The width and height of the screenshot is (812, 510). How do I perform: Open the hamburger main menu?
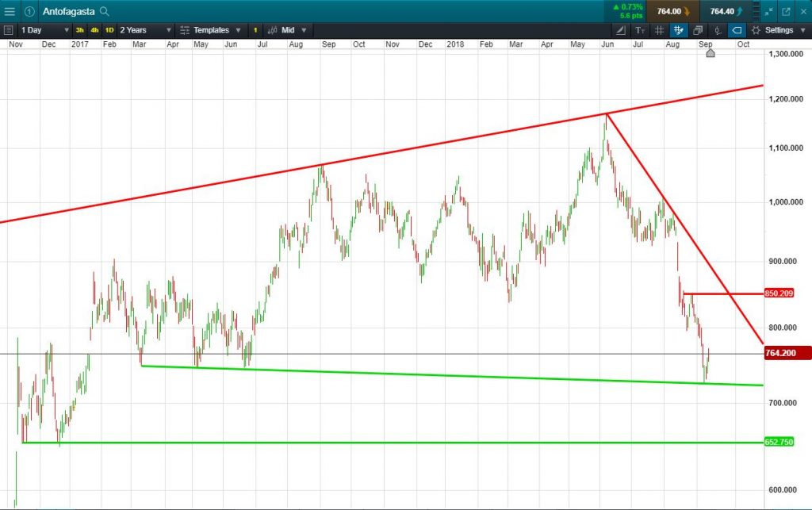(10, 11)
